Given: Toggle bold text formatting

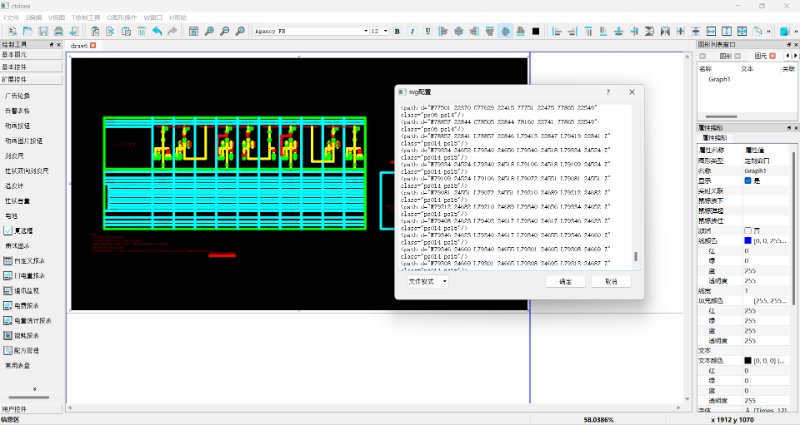Looking at the screenshot, I should click(x=398, y=31).
